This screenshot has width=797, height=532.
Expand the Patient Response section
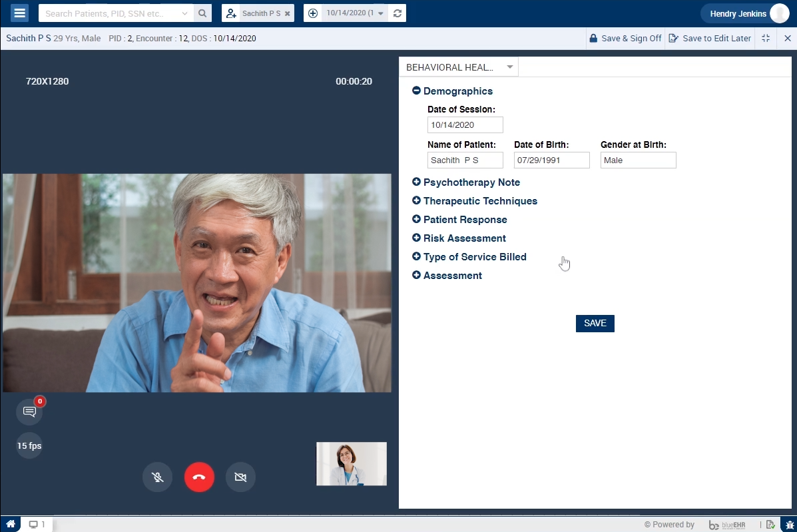(416, 220)
